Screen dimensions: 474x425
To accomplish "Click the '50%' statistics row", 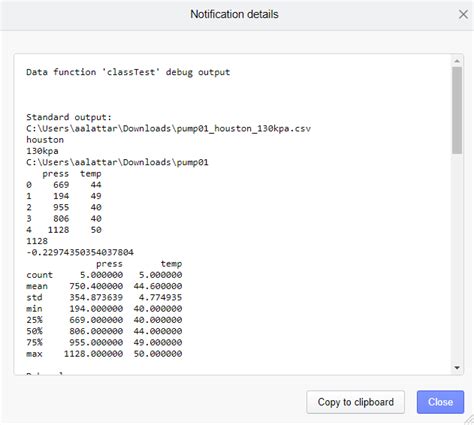I will coord(104,331).
